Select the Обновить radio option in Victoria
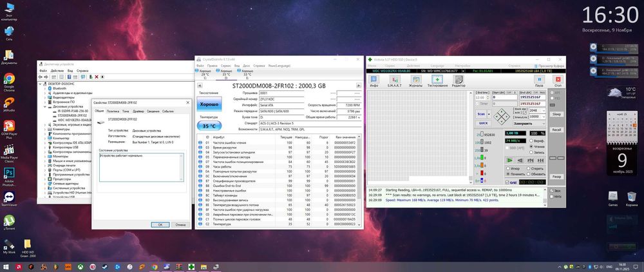This screenshot has height=272, width=644. click(x=536, y=174)
